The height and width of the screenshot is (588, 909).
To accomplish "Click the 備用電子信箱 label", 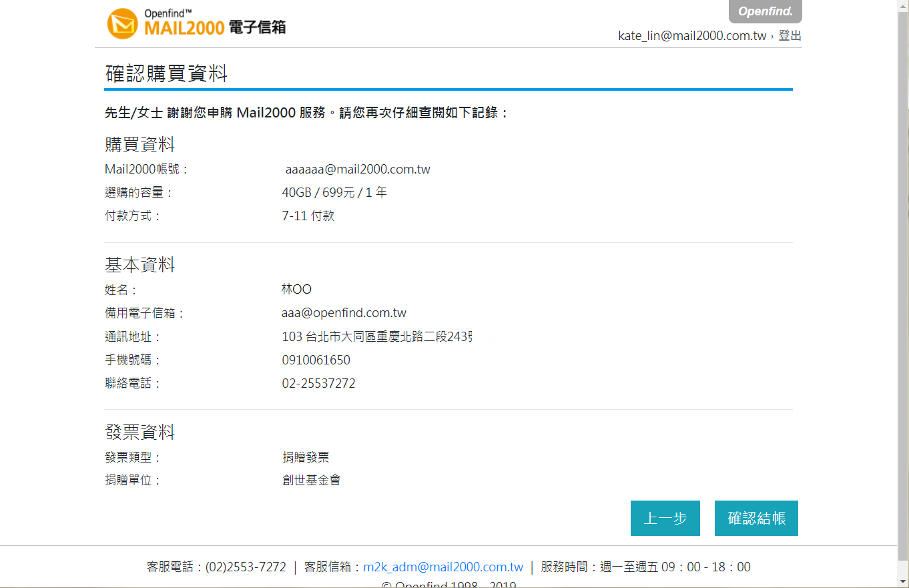I will pos(145,314).
